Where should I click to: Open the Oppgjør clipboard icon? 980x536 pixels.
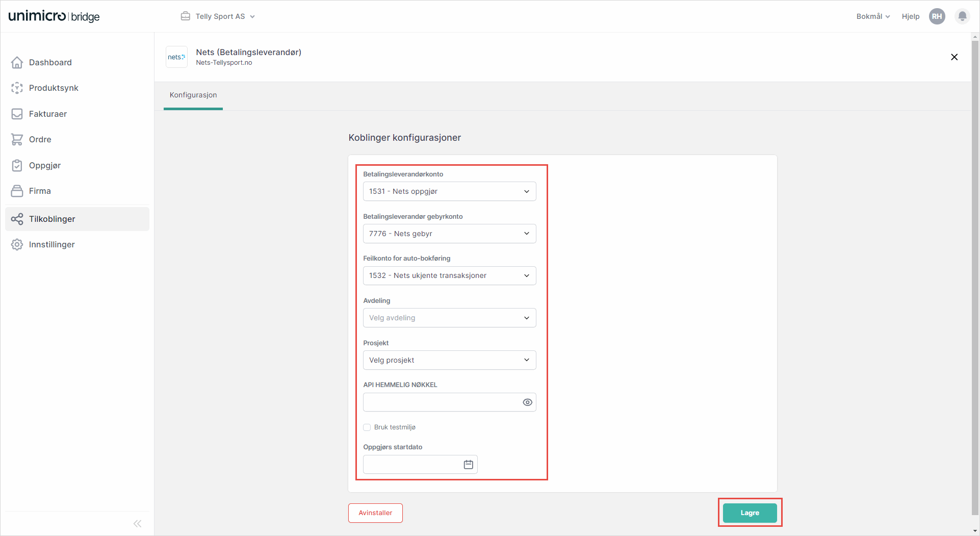(17, 165)
